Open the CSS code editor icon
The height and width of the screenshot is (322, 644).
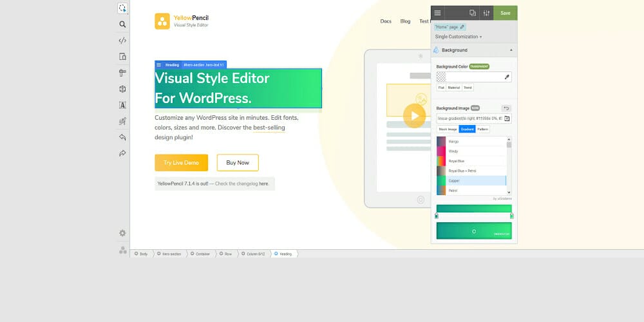pyautogui.click(x=122, y=40)
